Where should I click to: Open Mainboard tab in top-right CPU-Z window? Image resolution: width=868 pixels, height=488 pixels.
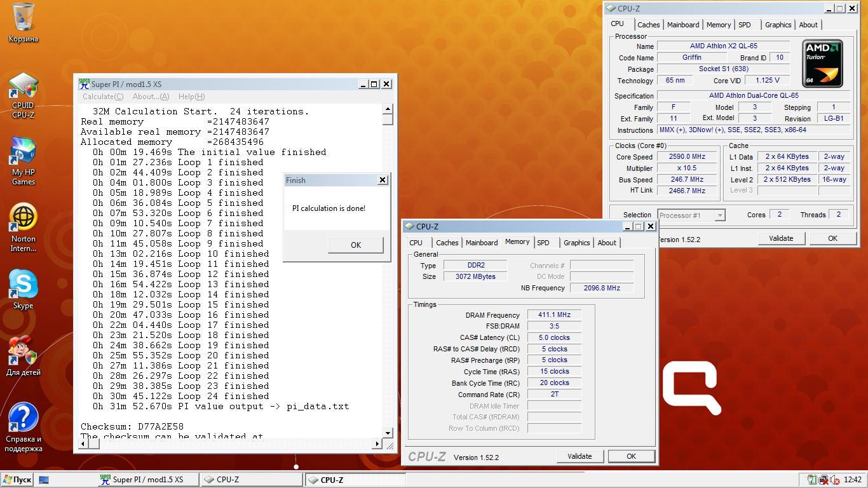pos(683,25)
